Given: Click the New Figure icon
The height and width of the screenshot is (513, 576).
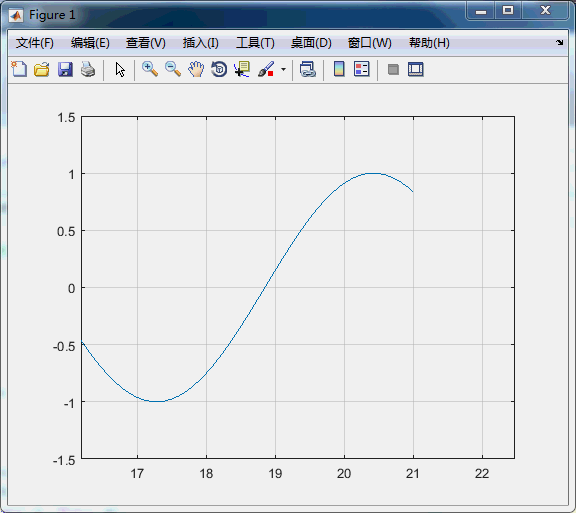Looking at the screenshot, I should 19,69.
